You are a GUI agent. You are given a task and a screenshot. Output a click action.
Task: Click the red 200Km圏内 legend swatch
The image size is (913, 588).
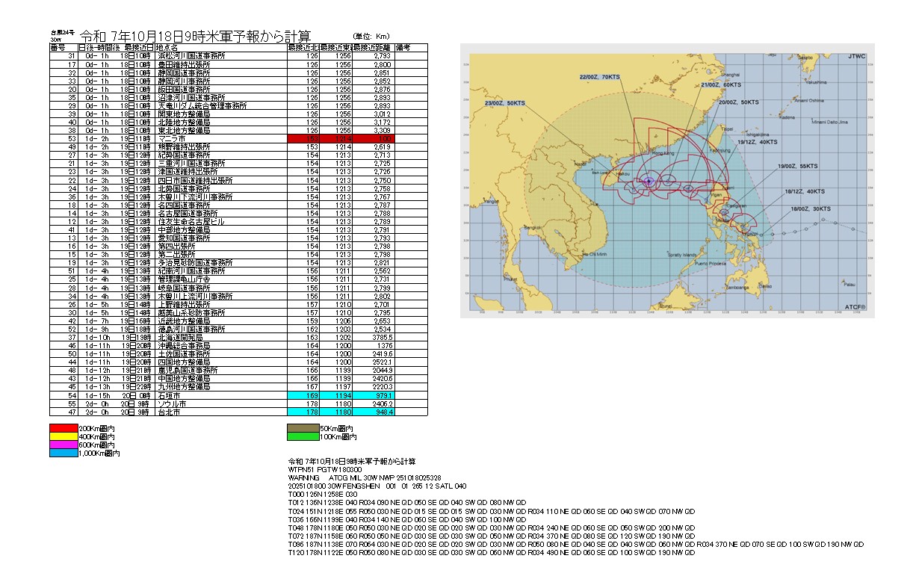tap(64, 427)
